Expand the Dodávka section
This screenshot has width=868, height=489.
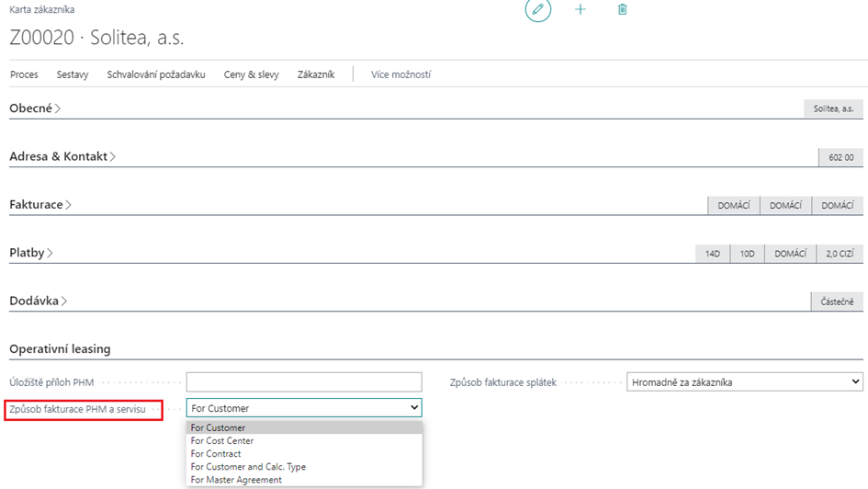click(39, 301)
